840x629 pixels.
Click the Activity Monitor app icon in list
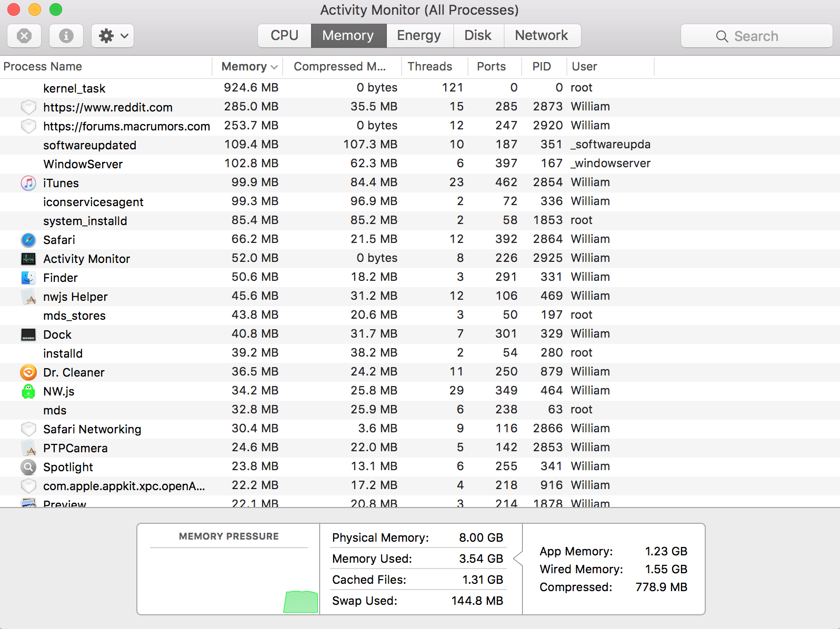click(x=28, y=259)
